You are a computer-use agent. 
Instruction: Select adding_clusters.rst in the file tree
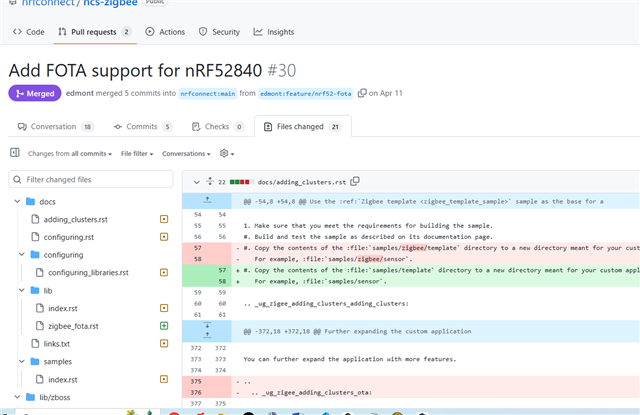(76, 219)
